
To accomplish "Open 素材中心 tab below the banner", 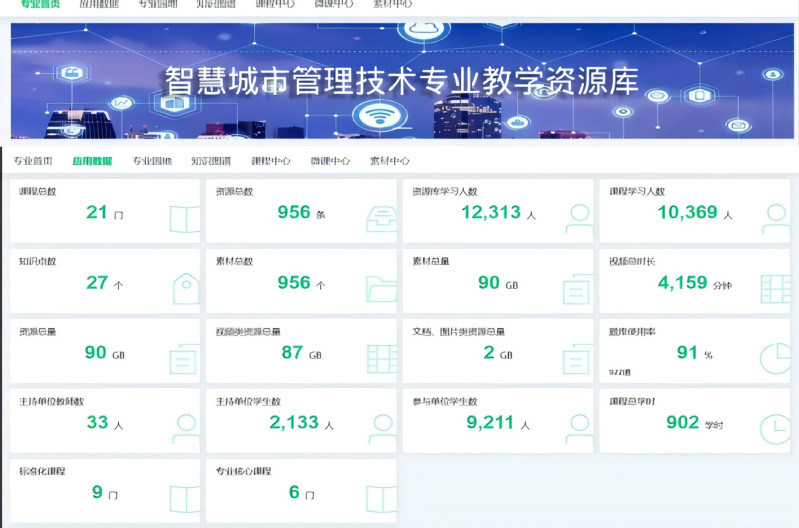I will [x=389, y=161].
